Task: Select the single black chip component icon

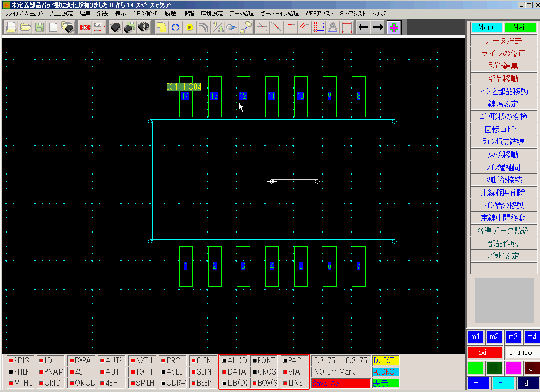Action: pos(116,27)
